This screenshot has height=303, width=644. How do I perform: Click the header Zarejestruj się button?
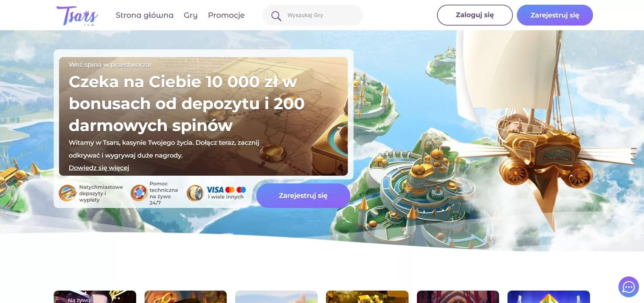pos(555,15)
